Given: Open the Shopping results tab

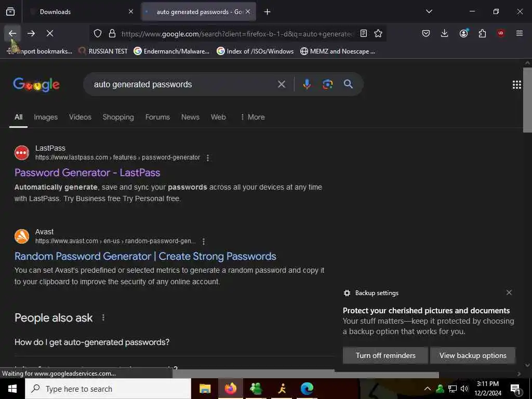Looking at the screenshot, I should point(118,117).
